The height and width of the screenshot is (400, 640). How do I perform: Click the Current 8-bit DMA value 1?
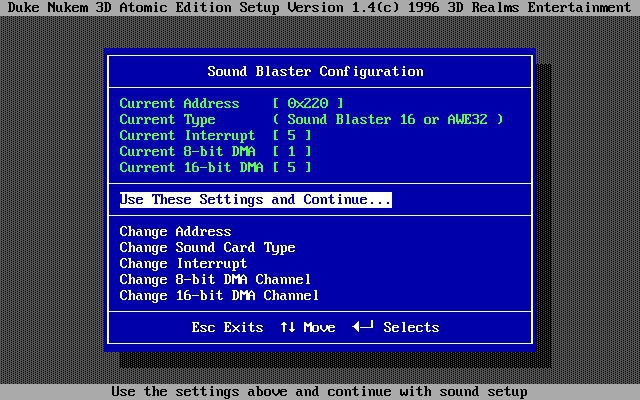(292, 151)
